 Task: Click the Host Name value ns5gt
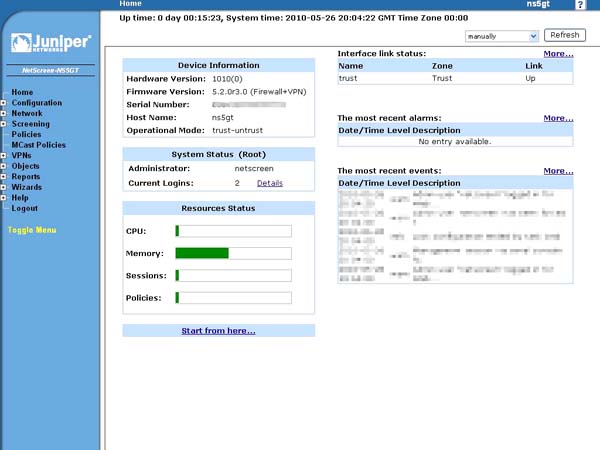pyautogui.click(x=223, y=118)
